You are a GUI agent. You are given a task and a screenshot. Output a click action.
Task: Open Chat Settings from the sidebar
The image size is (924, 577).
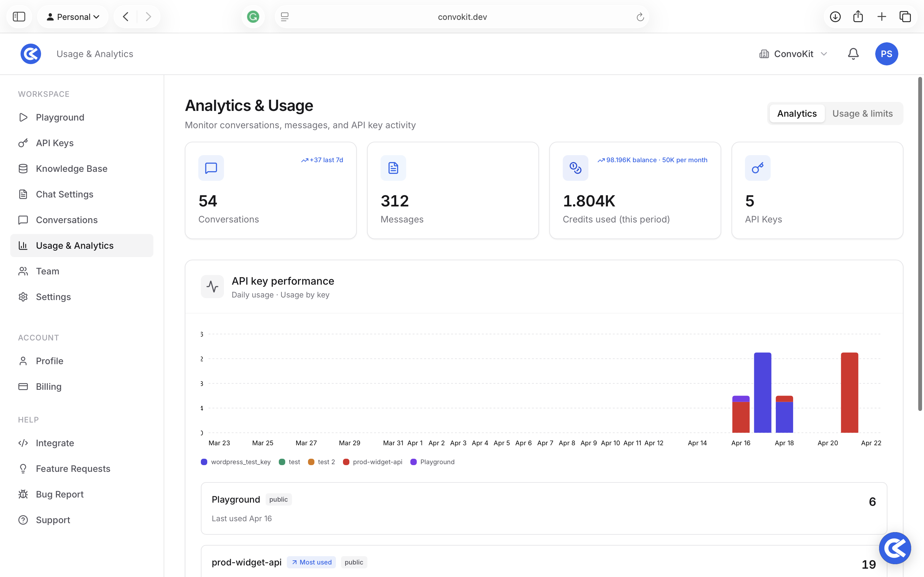[x=65, y=194]
